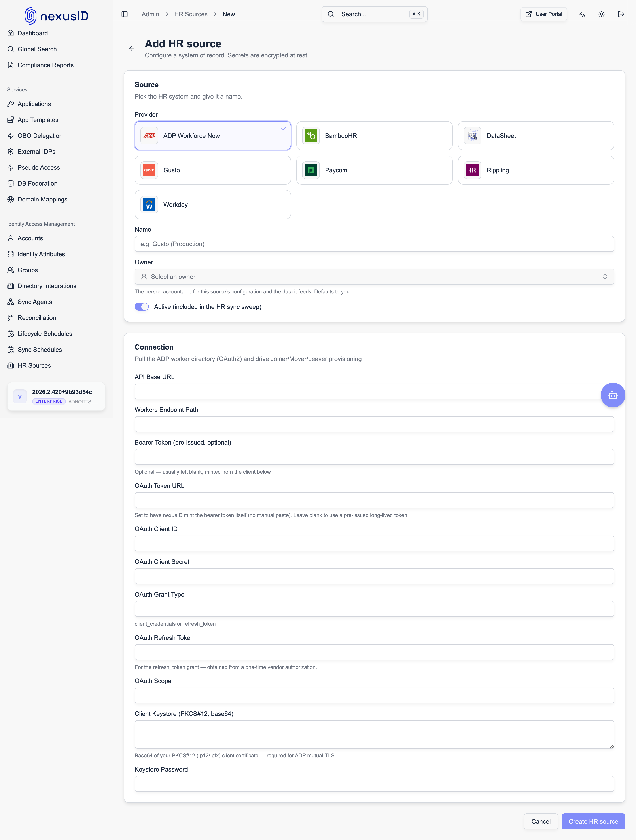Click the magnifier icon in search bar

coord(331,14)
